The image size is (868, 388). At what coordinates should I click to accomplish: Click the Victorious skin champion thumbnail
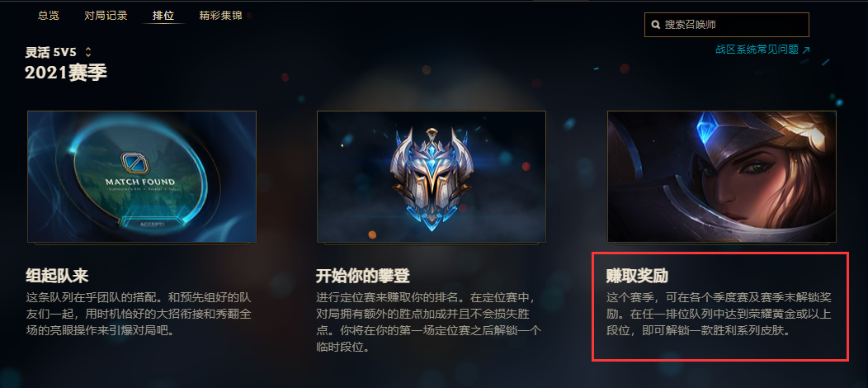coord(721,177)
